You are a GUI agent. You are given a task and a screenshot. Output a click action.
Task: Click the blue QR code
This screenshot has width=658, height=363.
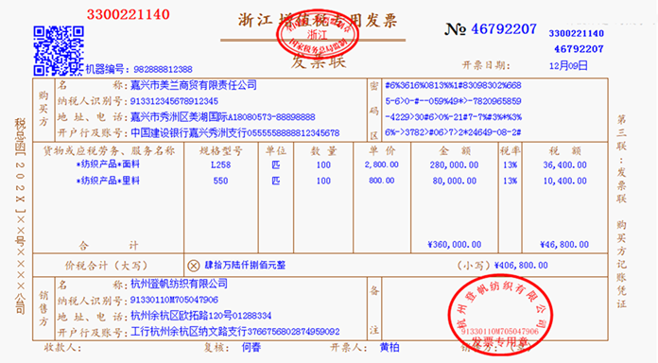59,51
